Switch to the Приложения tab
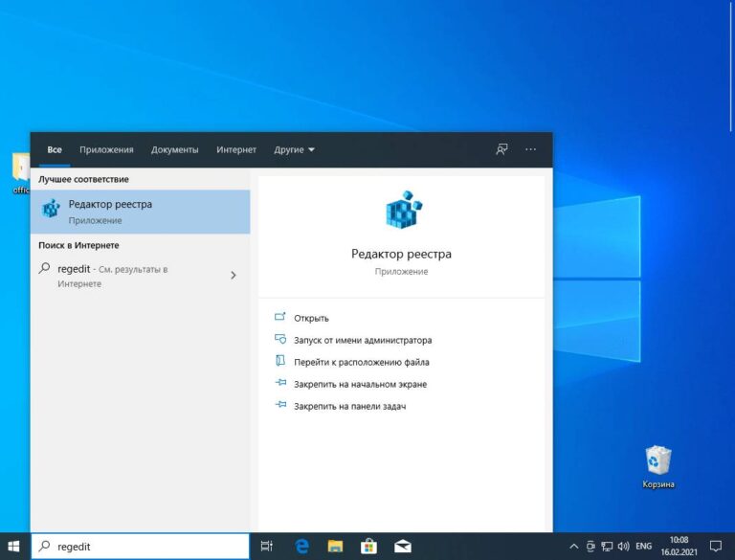The height and width of the screenshot is (560, 735). click(106, 149)
